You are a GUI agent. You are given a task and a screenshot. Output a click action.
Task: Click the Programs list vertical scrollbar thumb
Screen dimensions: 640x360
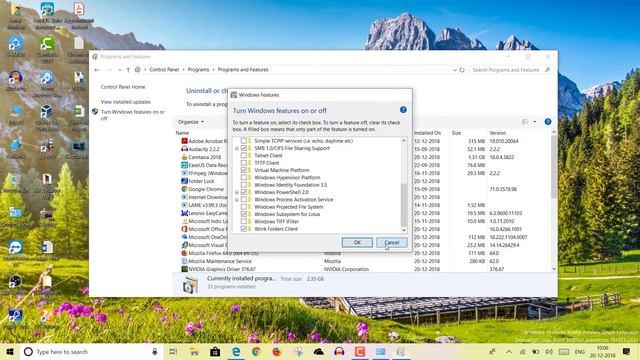[x=554, y=167]
